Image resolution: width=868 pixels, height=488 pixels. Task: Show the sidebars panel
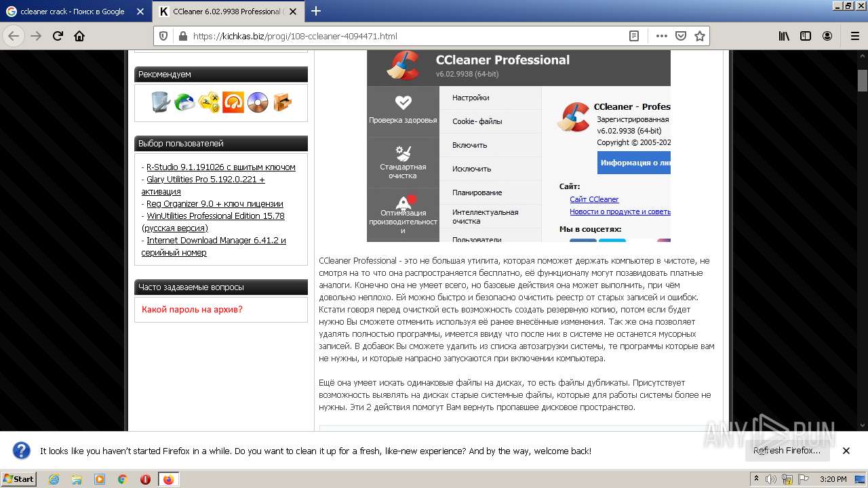point(806,36)
